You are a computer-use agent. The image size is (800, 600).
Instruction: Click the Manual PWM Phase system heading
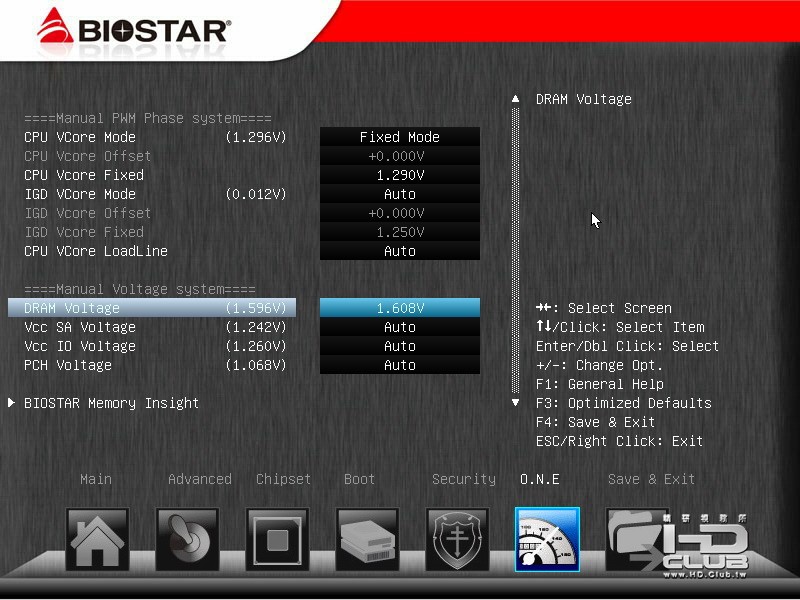click(148, 118)
